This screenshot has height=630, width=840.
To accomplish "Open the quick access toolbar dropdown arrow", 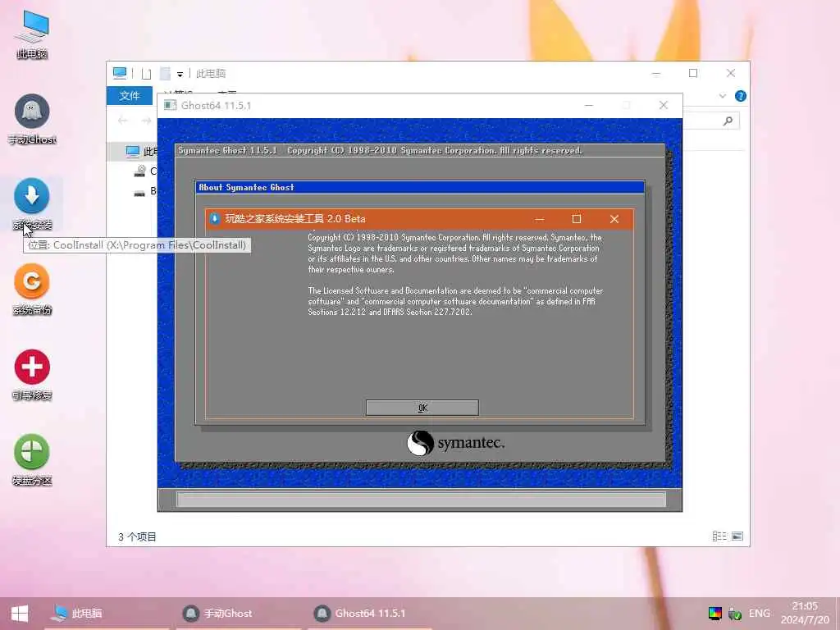I will 180,74.
